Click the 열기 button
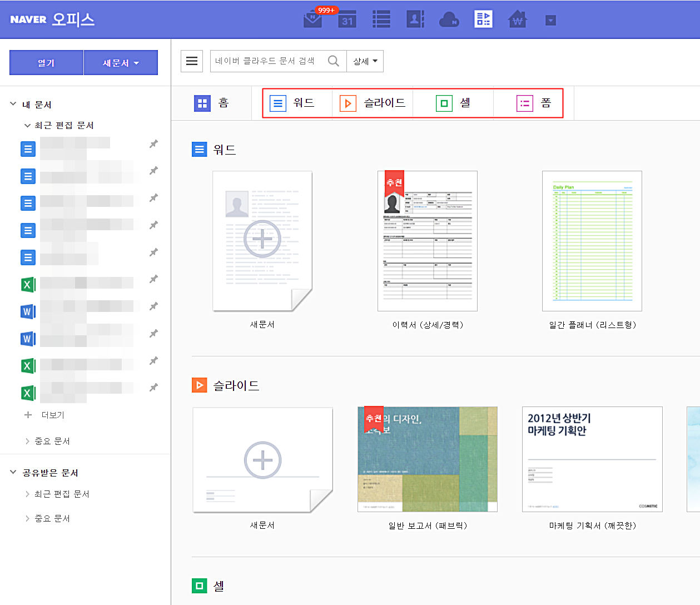This screenshot has height=605, width=700. [46, 63]
